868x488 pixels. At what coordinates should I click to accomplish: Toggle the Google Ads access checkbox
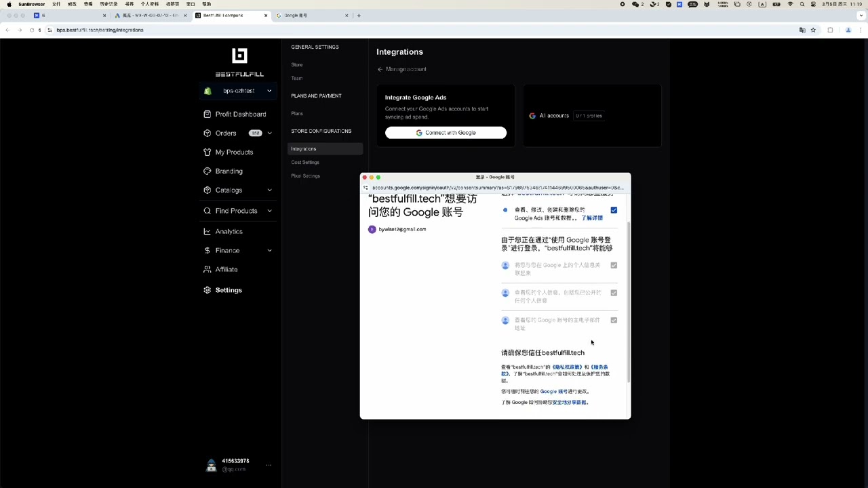614,210
